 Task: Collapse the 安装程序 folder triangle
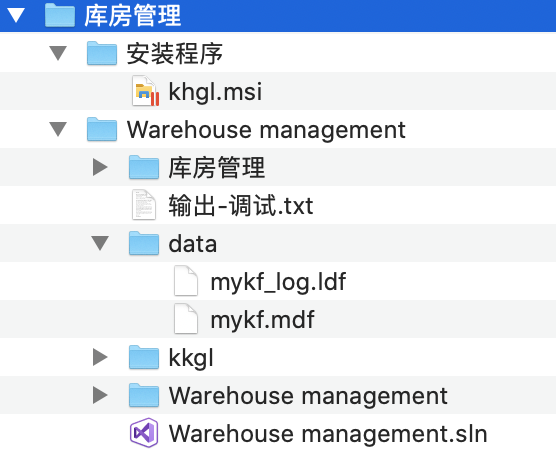coord(58,53)
